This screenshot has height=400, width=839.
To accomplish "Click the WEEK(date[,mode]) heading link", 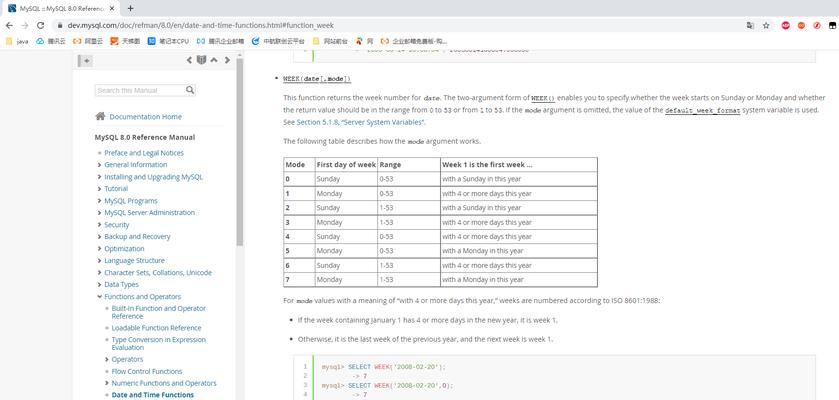I will pos(317,79).
